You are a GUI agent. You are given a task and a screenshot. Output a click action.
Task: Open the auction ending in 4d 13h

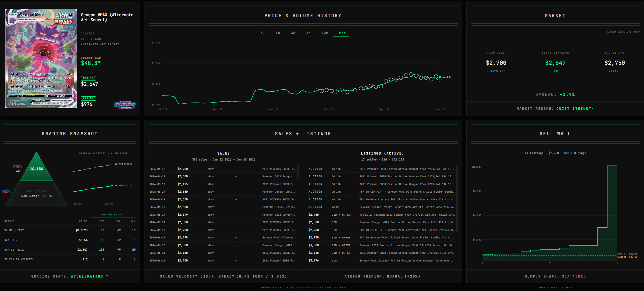381,169
